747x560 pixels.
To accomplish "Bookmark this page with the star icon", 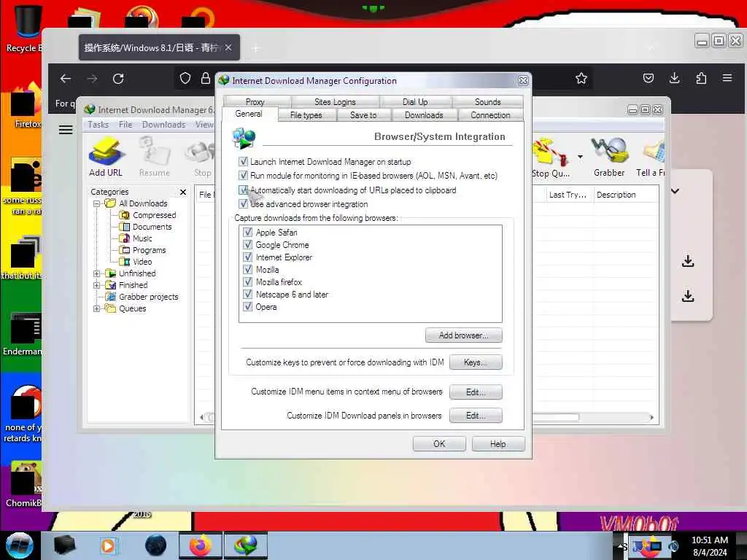I will [x=581, y=79].
